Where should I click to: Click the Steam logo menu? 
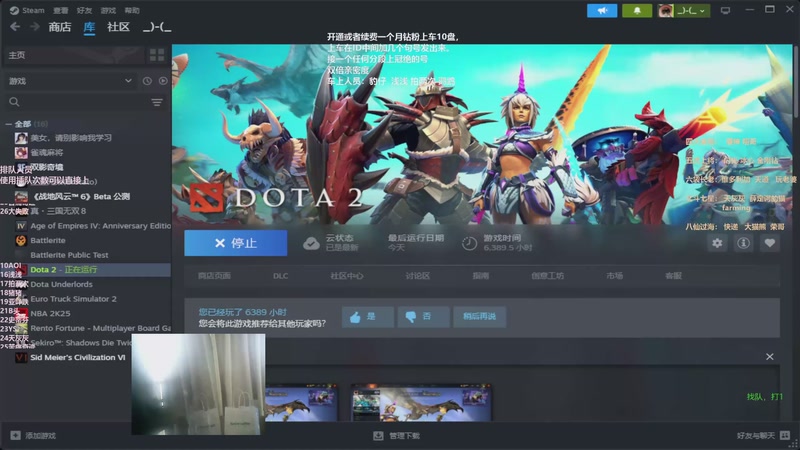(x=27, y=10)
